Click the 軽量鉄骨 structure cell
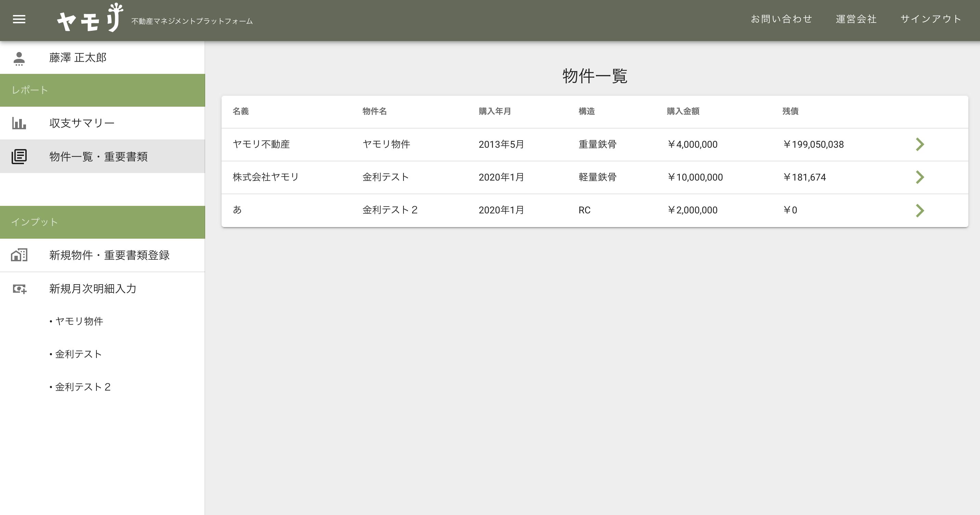This screenshot has width=980, height=515. tap(598, 177)
